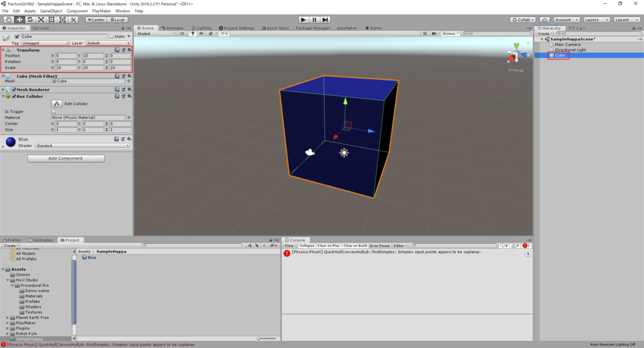The image size is (644, 348).
Task: Toggle 2D scene view mode
Action: [x=182, y=34]
